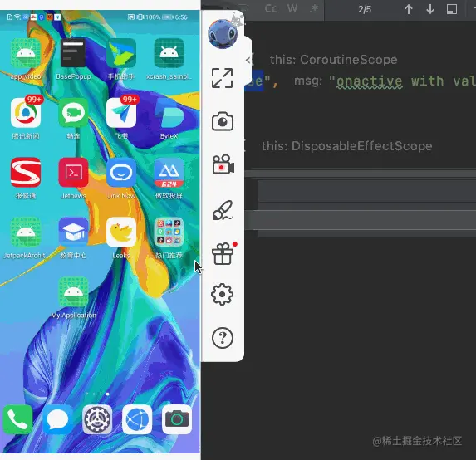Viewport: 476px width, 460px height.
Task: Start screen recording with video camera icon
Action: [223, 164]
